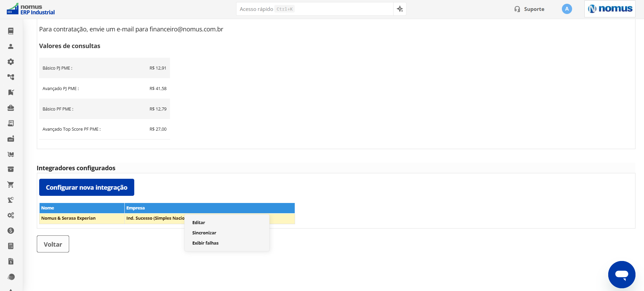
Task: Open Suporte link in header
Action: coord(529,9)
